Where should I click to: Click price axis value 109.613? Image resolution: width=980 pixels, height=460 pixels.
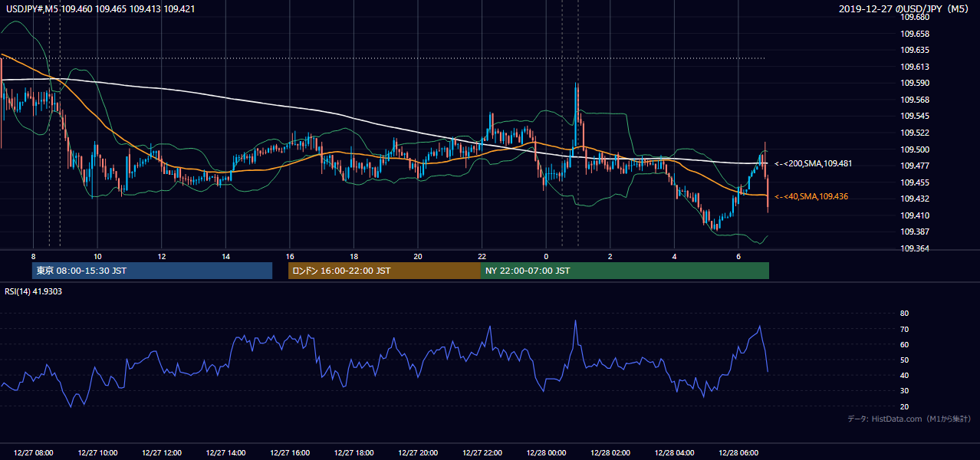pos(915,67)
